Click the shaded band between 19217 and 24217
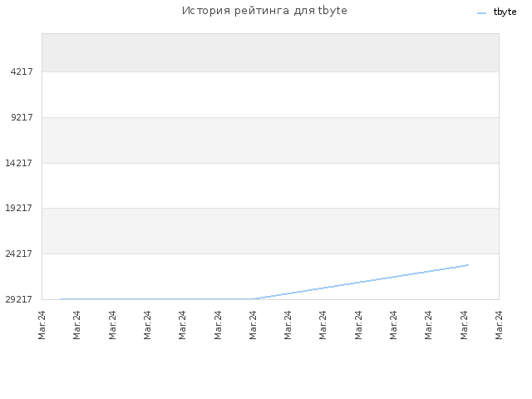 [270, 231]
